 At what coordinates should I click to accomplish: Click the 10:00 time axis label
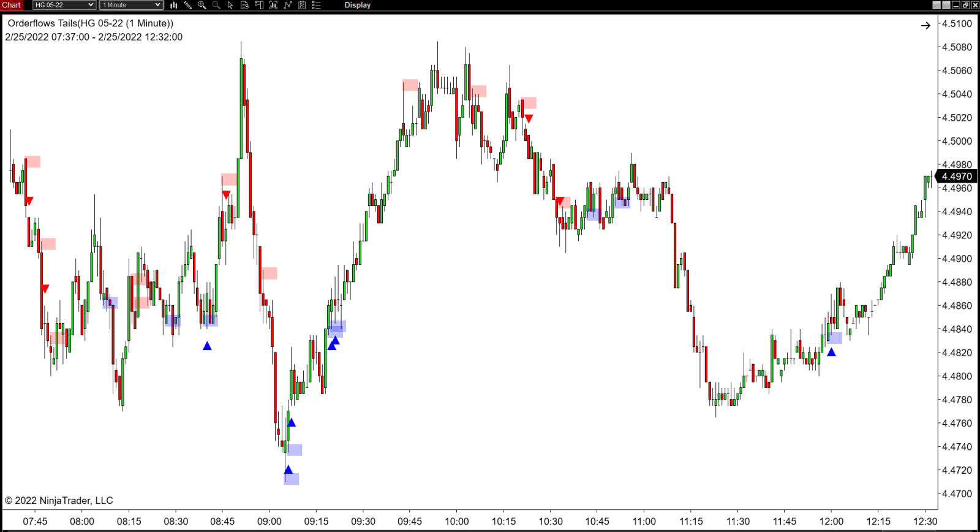pos(457,522)
